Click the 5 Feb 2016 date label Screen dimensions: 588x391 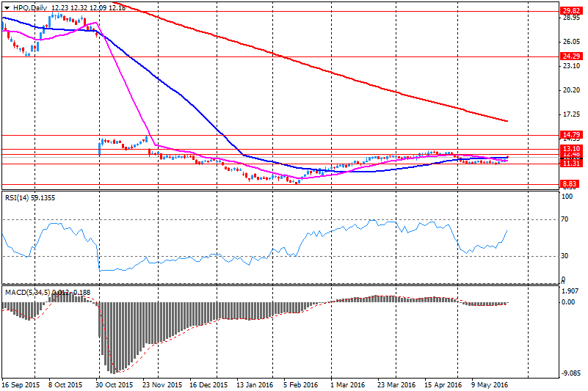[301, 385]
